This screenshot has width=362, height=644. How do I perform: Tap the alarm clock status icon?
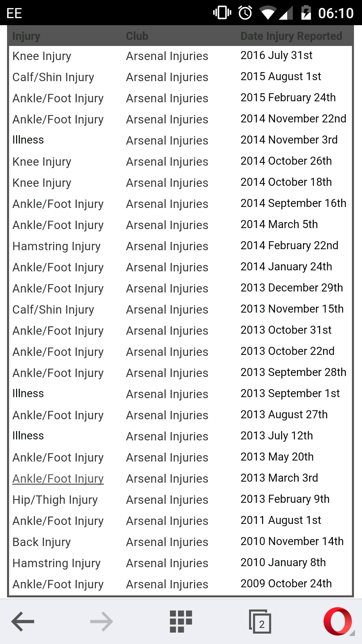245,13
